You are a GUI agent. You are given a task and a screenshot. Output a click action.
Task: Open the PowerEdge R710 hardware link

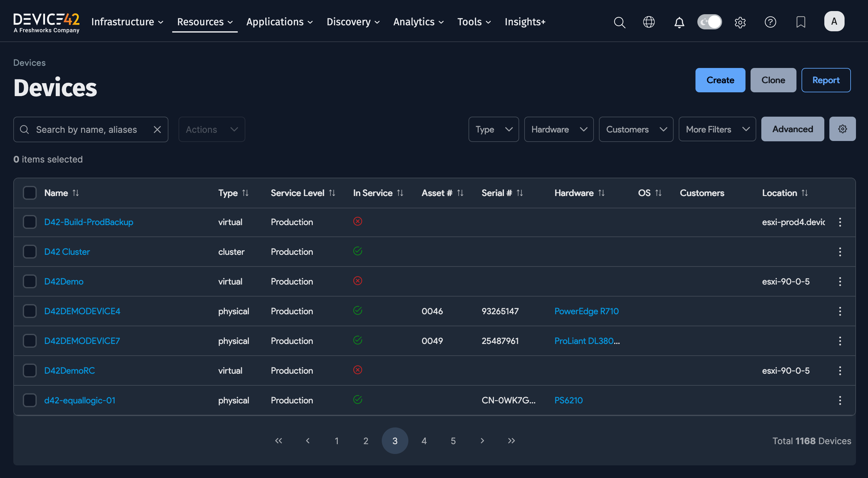coord(586,311)
